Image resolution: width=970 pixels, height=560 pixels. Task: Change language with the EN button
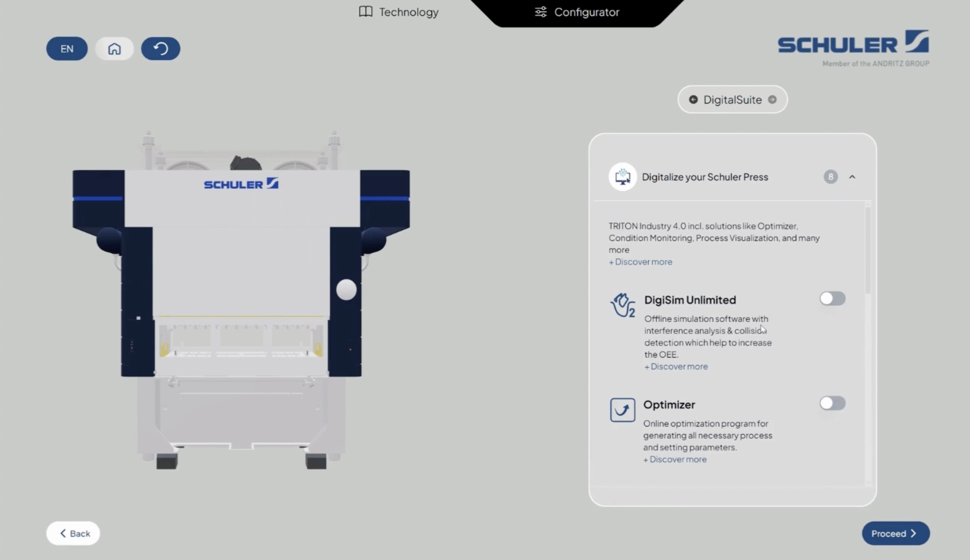[x=67, y=49]
